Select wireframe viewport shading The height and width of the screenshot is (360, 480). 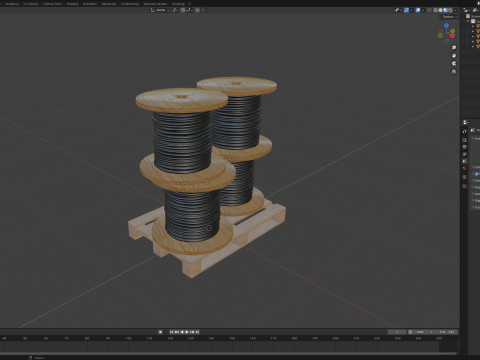[x=435, y=10]
